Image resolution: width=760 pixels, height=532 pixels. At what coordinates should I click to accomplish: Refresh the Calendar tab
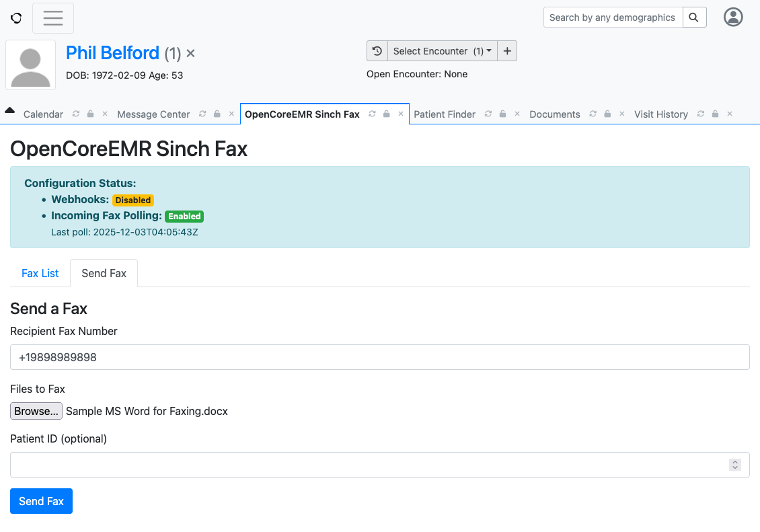click(x=76, y=114)
